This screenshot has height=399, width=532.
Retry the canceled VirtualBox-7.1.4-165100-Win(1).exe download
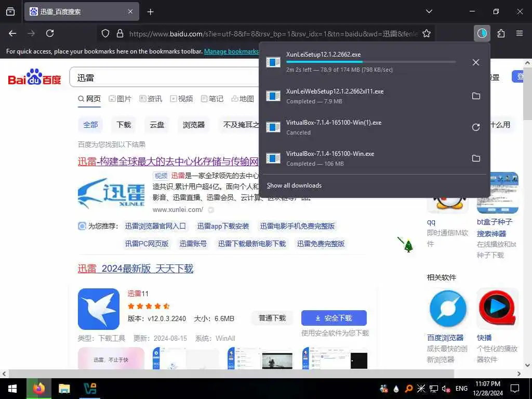click(x=476, y=127)
